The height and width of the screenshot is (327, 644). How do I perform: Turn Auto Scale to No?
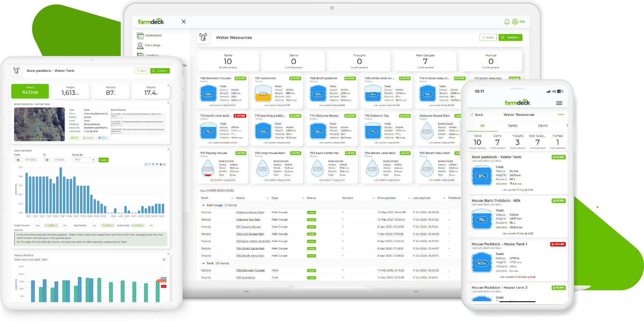151,226
